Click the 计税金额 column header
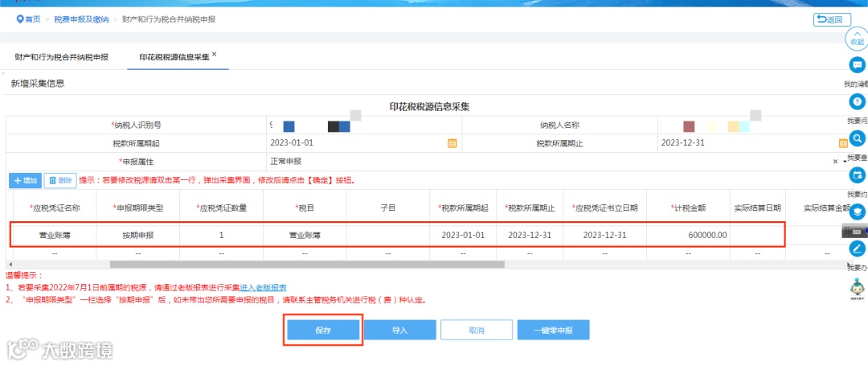Screen dimensions: 868x366 [x=688, y=208]
